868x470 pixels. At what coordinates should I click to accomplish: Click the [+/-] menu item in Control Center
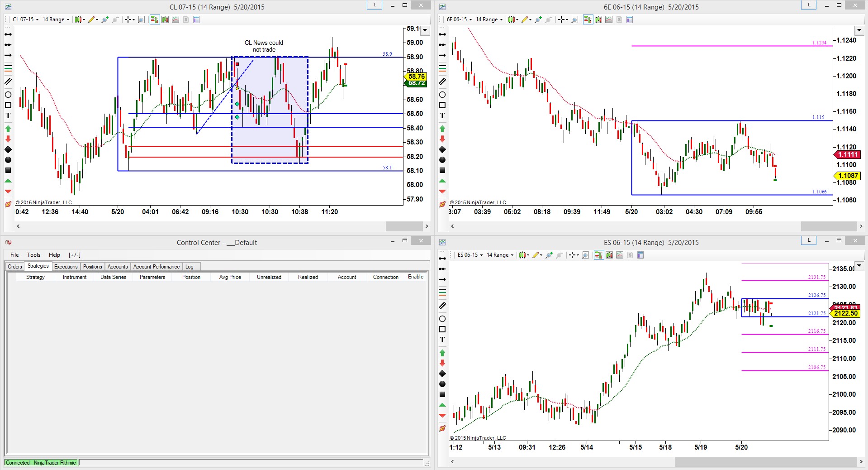coord(74,255)
